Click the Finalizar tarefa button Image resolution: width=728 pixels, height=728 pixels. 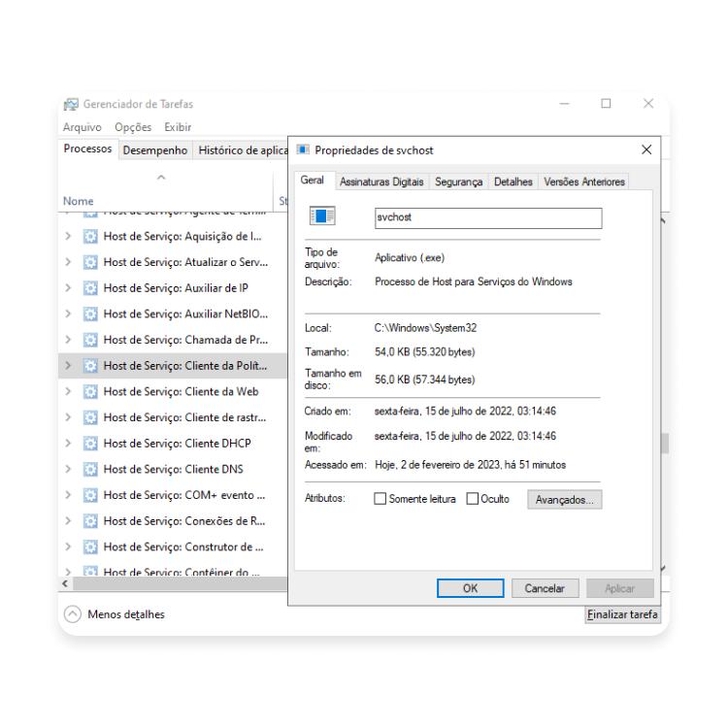pyautogui.click(x=622, y=614)
